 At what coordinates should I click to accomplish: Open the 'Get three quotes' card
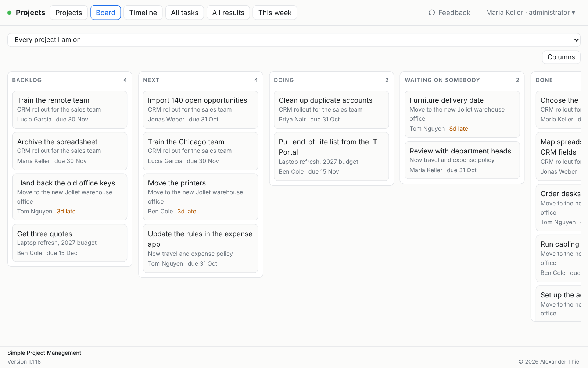pyautogui.click(x=70, y=243)
